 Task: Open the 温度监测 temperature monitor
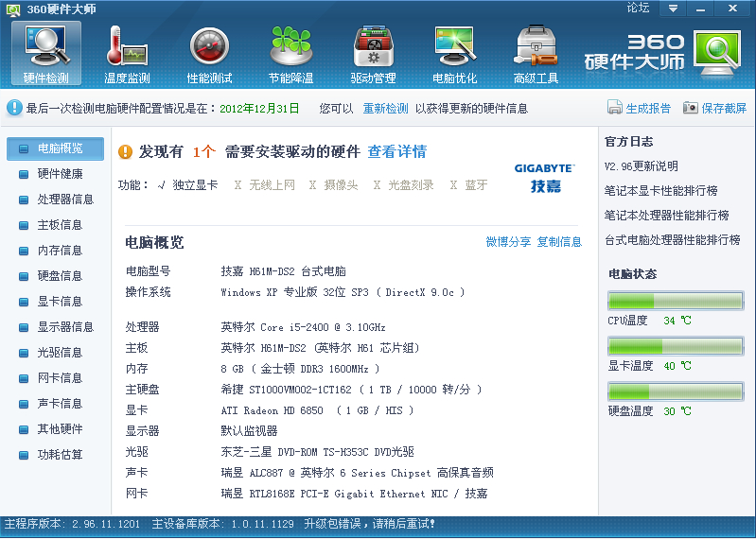(128, 54)
